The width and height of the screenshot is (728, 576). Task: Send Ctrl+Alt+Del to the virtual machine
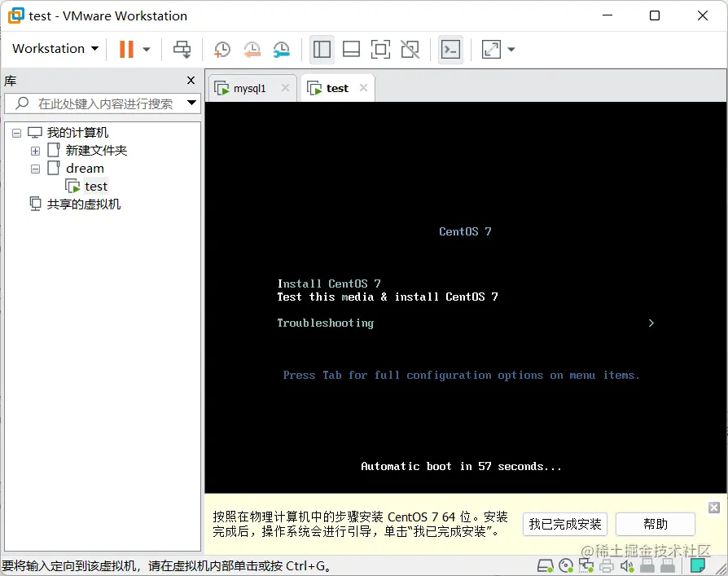[x=182, y=49]
